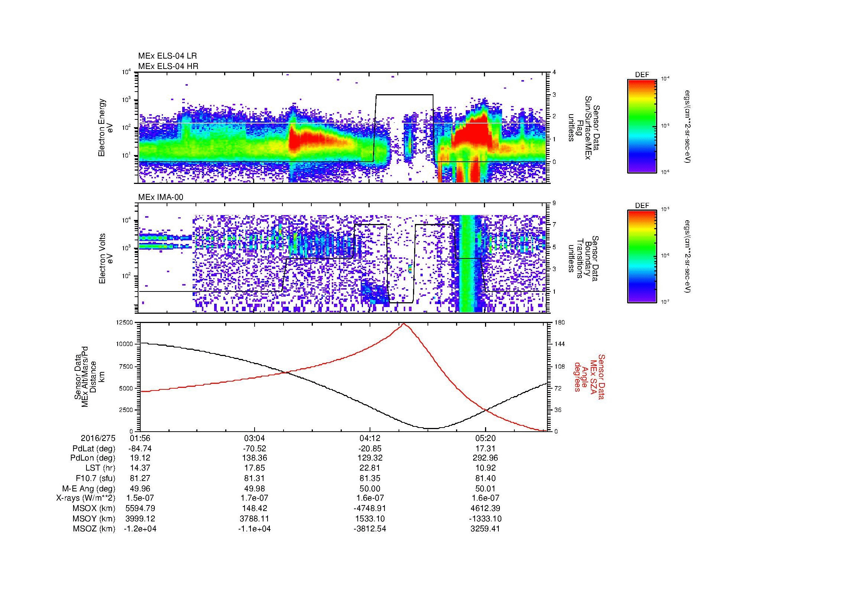
Task: Click the LST value 10.92
Action: 485,468
